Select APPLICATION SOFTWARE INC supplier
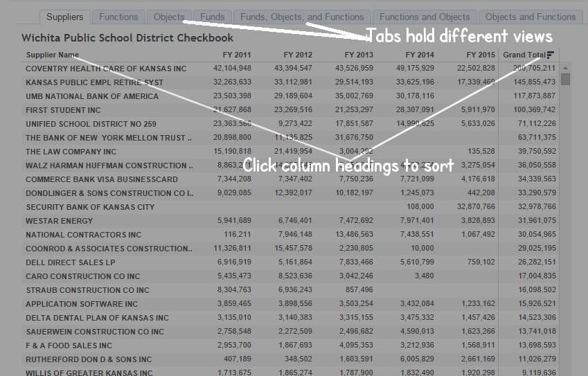Image resolution: width=588 pixels, height=376 pixels. click(x=82, y=305)
